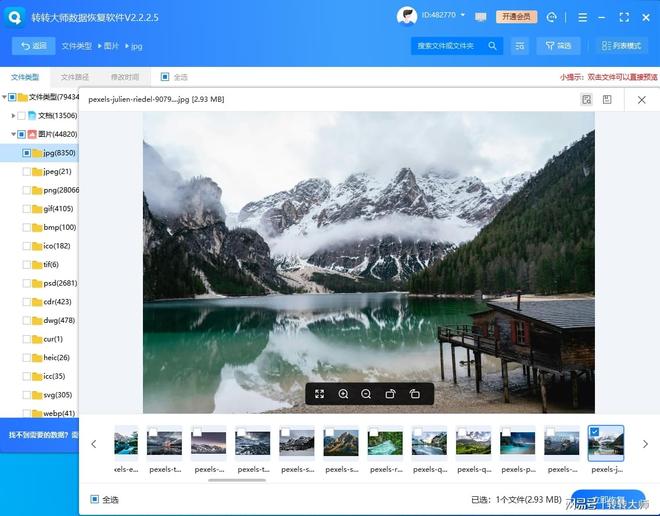The height and width of the screenshot is (516, 660).
Task: Open the view settings icon beside search
Action: coord(520,46)
